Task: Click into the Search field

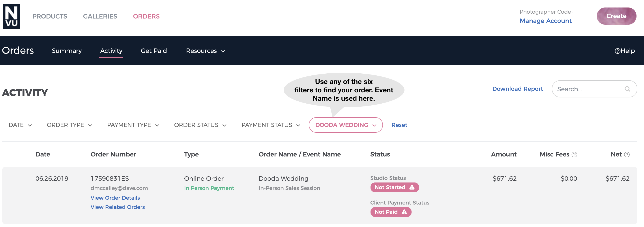Action: 594,89
